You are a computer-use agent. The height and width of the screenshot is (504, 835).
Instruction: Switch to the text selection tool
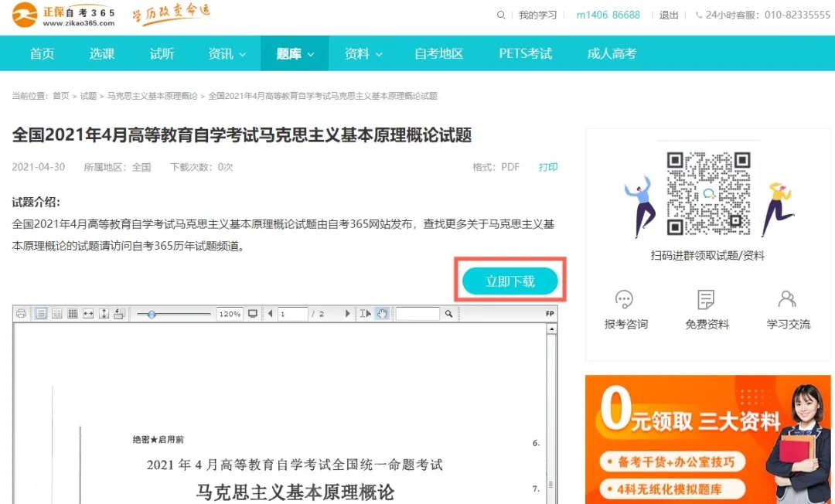pos(367,313)
